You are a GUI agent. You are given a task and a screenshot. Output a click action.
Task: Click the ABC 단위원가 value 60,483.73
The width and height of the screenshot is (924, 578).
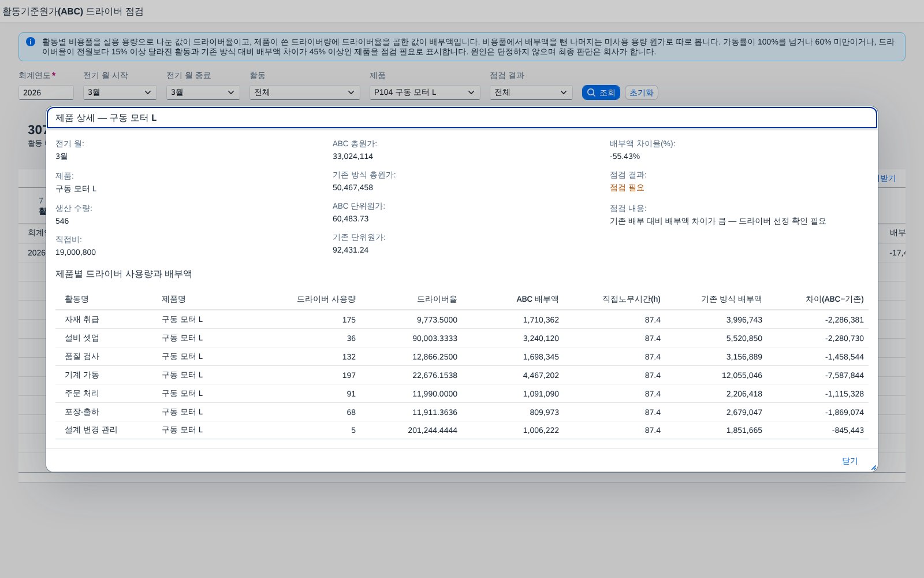point(351,219)
